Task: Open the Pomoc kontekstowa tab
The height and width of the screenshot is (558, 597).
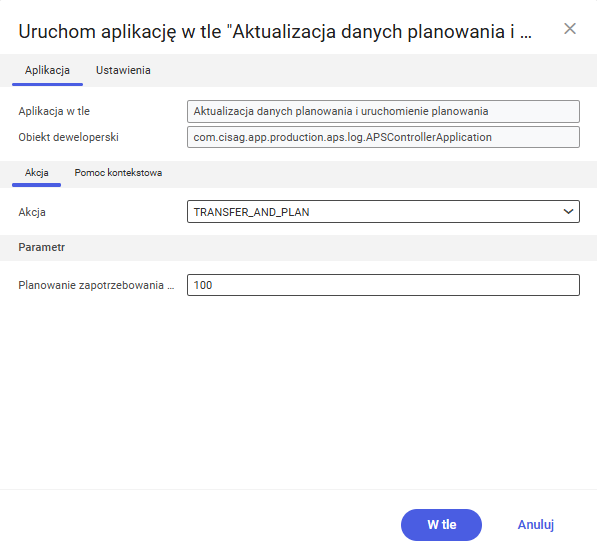Action: (x=118, y=172)
